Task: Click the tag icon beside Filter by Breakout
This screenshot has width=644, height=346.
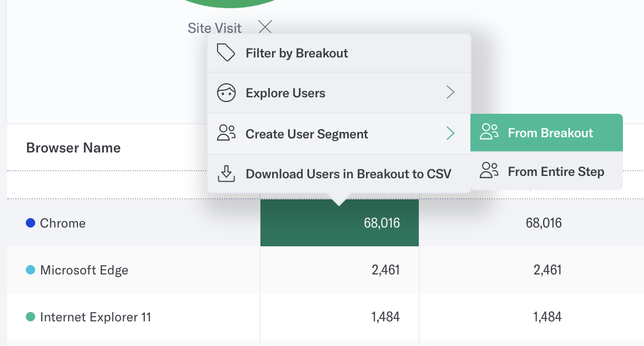Action: tap(226, 53)
